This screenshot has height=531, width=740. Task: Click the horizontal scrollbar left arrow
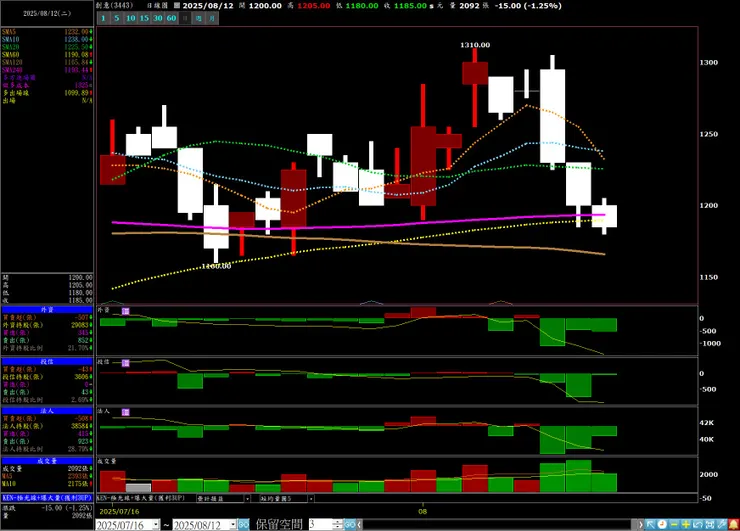tap(359, 524)
